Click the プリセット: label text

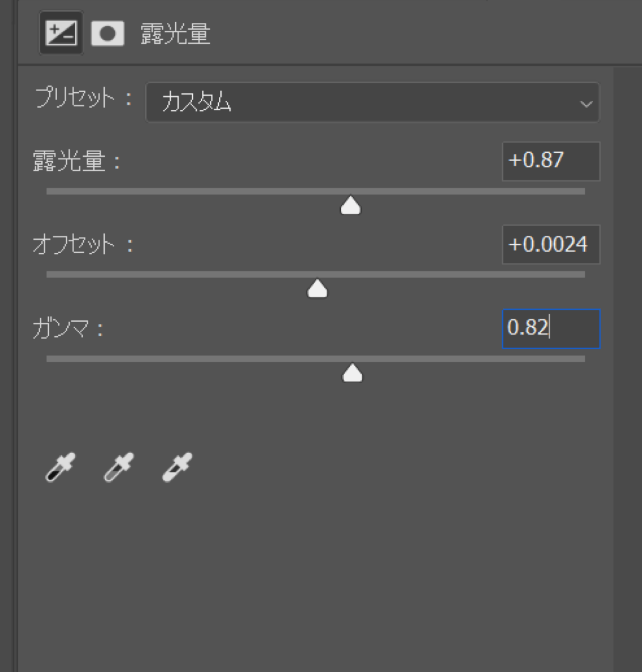coord(83,98)
